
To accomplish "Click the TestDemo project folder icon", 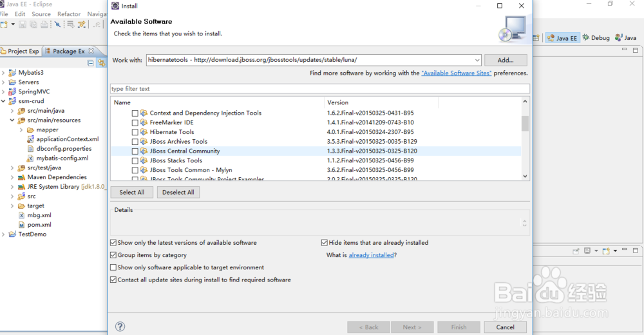I will [12, 235].
